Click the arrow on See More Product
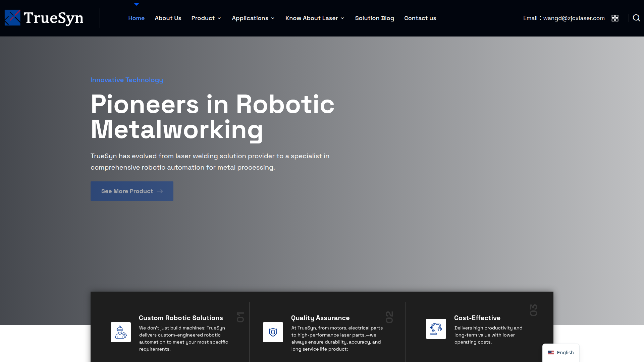The width and height of the screenshot is (644, 362). (x=160, y=191)
